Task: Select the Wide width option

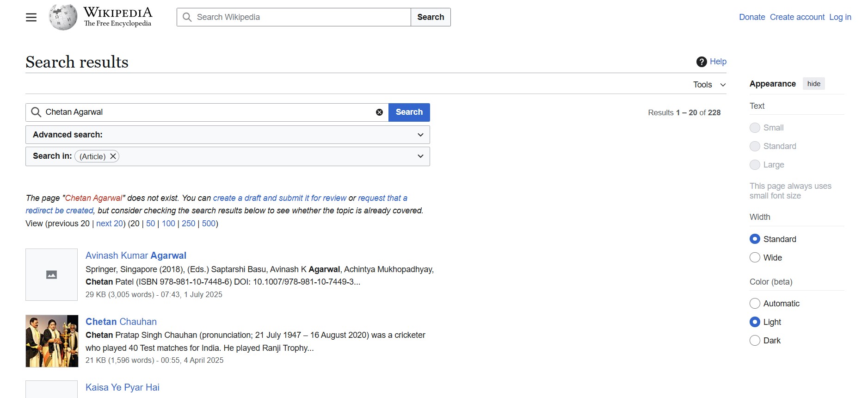Action: click(755, 258)
